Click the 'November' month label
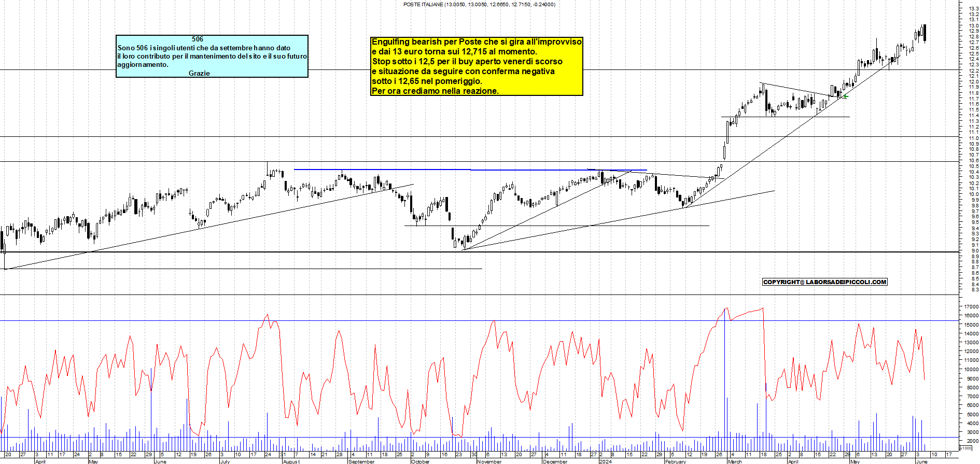 coord(489,461)
